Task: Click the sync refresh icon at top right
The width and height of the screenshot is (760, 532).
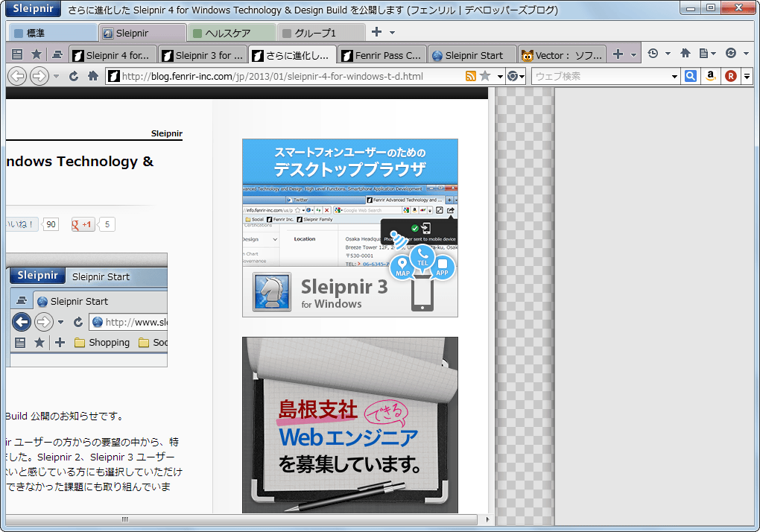Action: (x=731, y=54)
